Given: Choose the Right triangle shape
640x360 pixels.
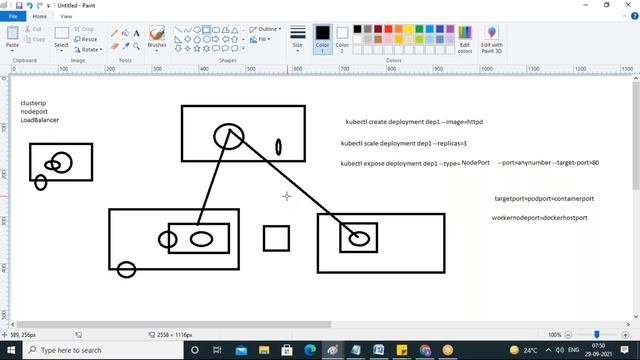Looking at the screenshot, I should coord(178,39).
